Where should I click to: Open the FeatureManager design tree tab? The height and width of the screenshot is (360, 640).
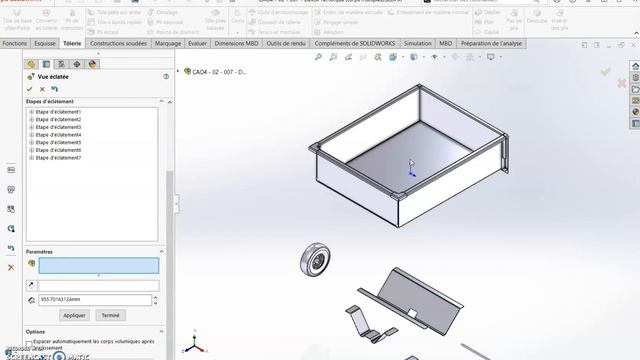point(31,64)
